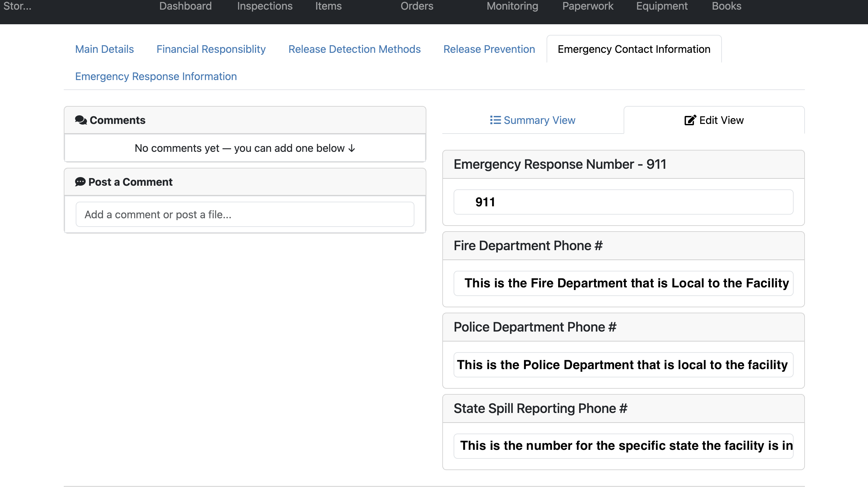Switch to the Summary View tab
This screenshot has height=497, width=868.
[x=533, y=120]
